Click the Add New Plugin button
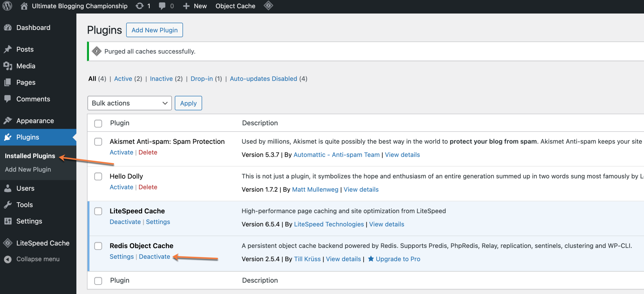Image resolution: width=644 pixels, height=294 pixels. click(154, 30)
